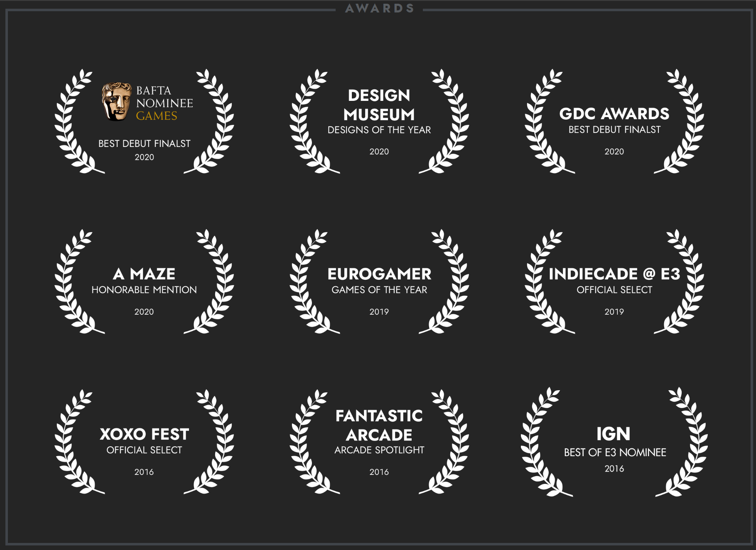This screenshot has height=550, width=756.
Task: Click the 'DESIGN MUSEUM' award title
Action: pyautogui.click(x=379, y=105)
